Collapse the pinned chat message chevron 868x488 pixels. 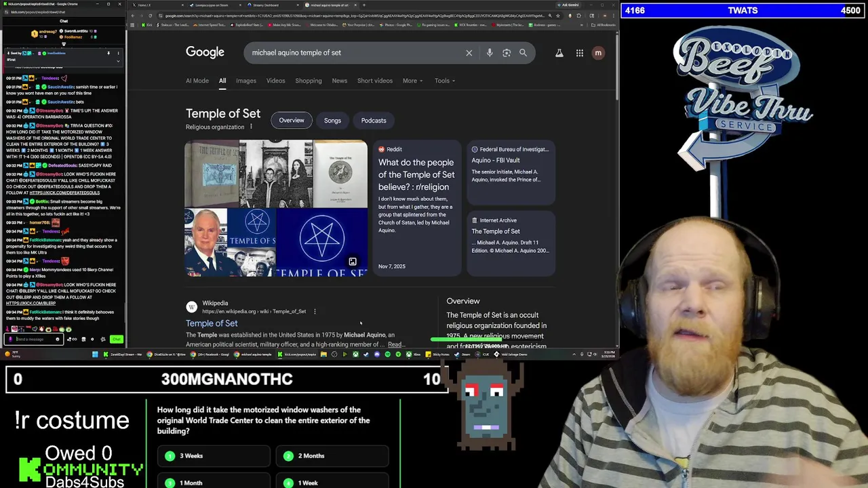tap(118, 61)
